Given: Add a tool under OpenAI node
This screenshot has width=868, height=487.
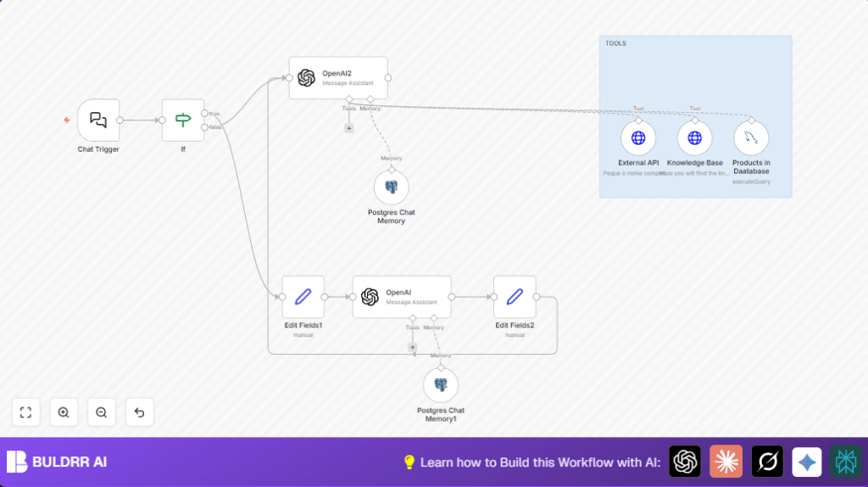Looking at the screenshot, I should (x=413, y=347).
